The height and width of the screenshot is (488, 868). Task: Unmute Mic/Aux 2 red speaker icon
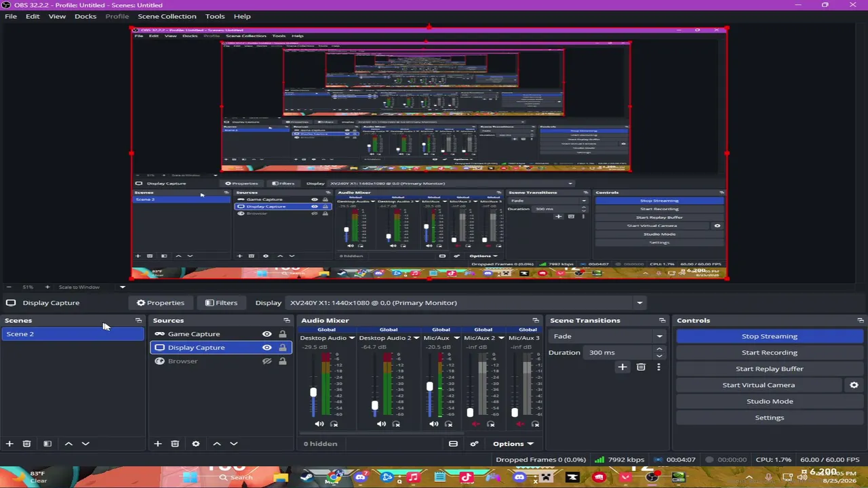(x=475, y=424)
